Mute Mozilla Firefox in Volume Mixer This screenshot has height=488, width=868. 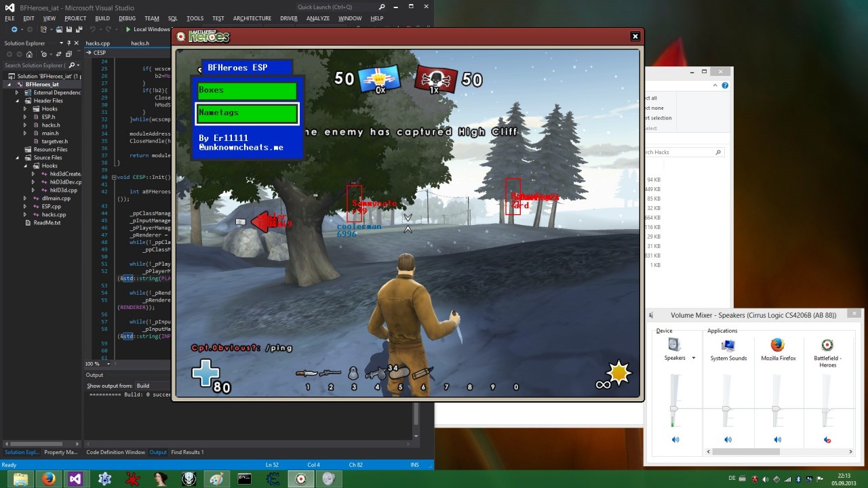point(777,440)
